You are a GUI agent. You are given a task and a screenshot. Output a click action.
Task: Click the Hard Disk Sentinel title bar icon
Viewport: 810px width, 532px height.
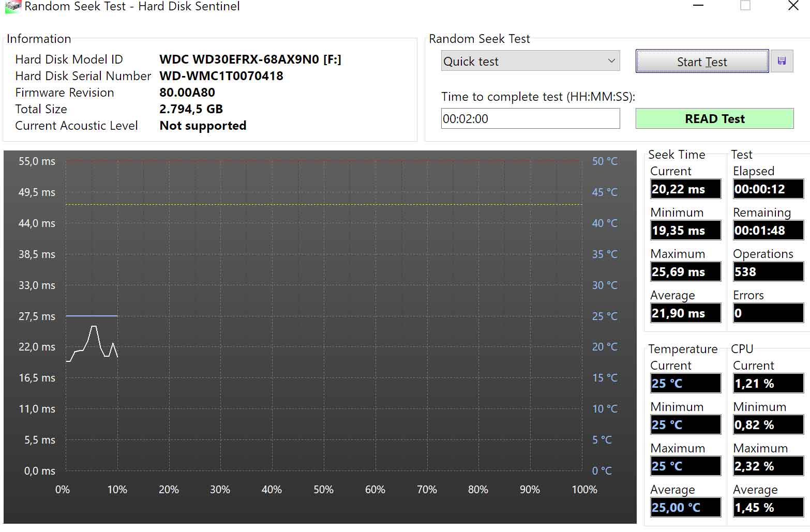click(x=12, y=7)
